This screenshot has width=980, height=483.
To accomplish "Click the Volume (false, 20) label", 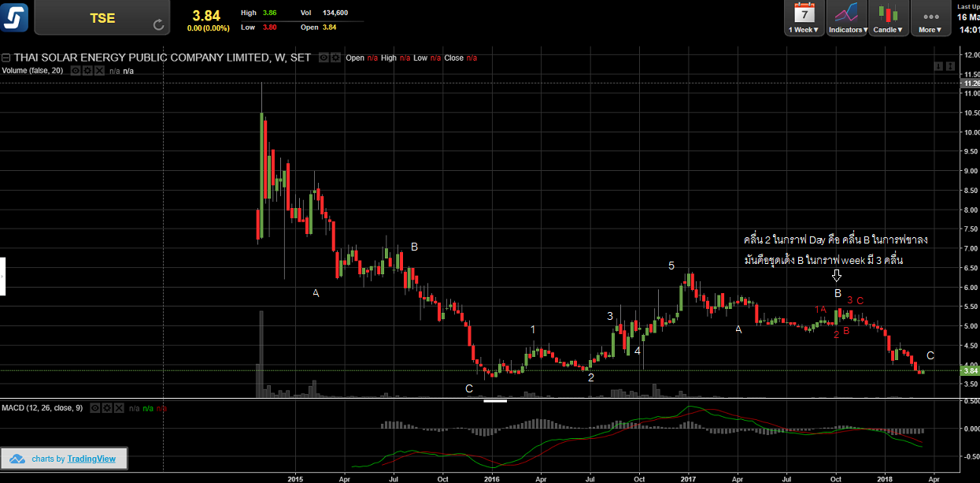I will 34,70.
